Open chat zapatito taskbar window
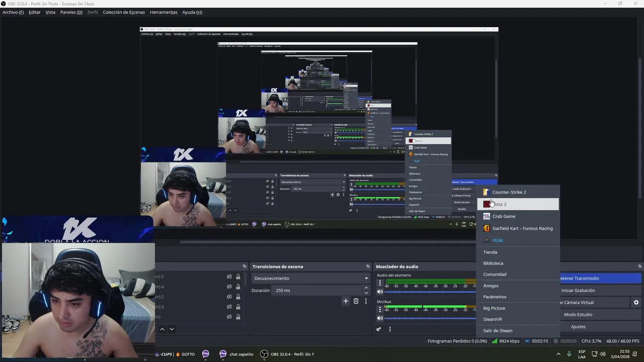The image size is (644, 362). click(x=236, y=354)
